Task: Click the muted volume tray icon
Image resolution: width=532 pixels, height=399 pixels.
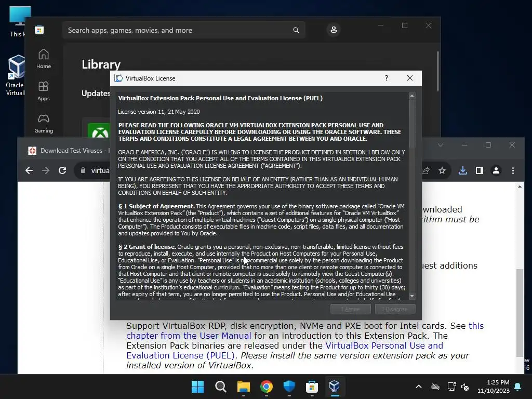Action: (465, 387)
